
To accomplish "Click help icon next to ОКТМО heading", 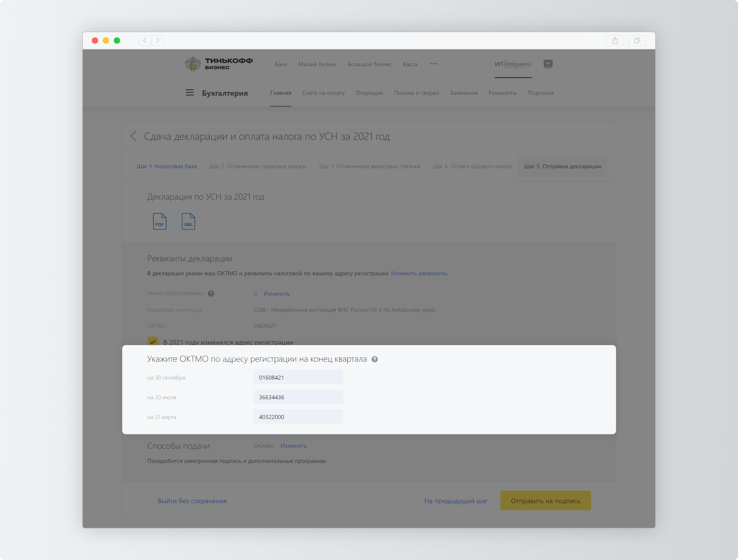I will click(375, 359).
